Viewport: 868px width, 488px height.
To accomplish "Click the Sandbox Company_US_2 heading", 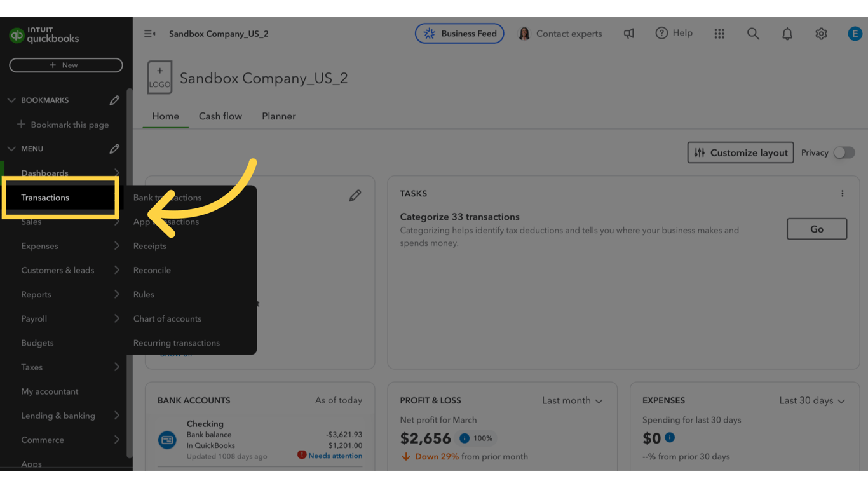I will click(264, 78).
